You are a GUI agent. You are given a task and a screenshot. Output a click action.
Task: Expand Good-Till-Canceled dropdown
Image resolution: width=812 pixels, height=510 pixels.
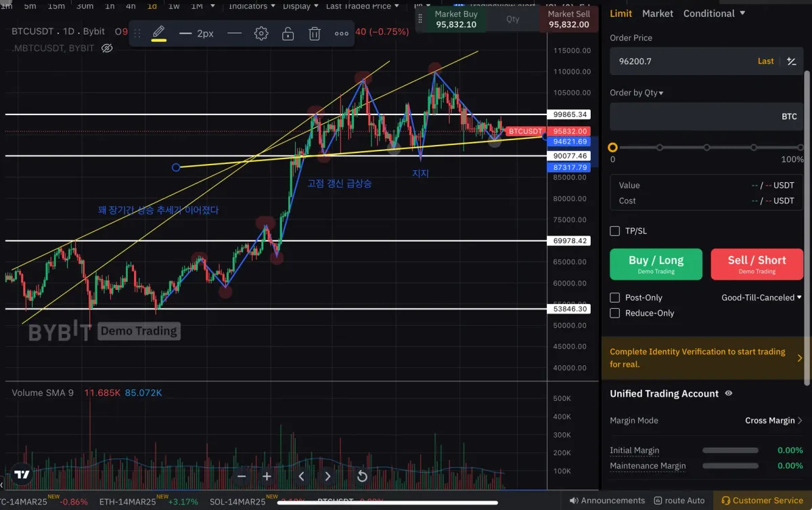(762, 297)
